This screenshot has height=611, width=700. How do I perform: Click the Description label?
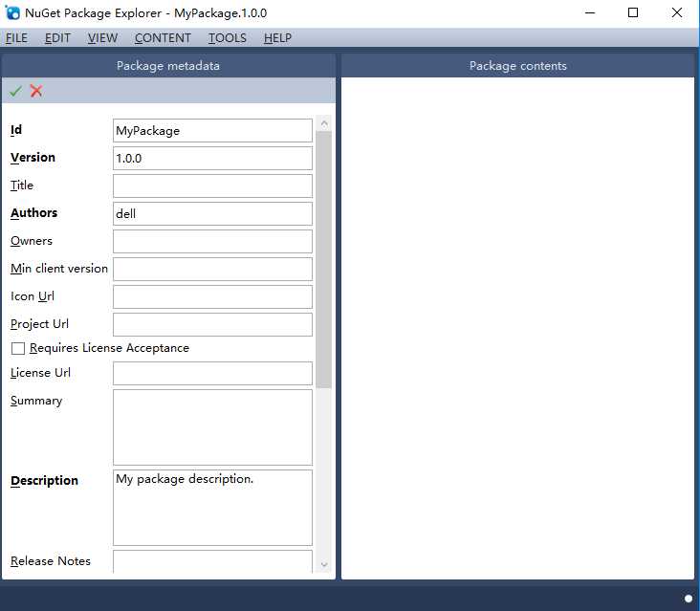(44, 481)
